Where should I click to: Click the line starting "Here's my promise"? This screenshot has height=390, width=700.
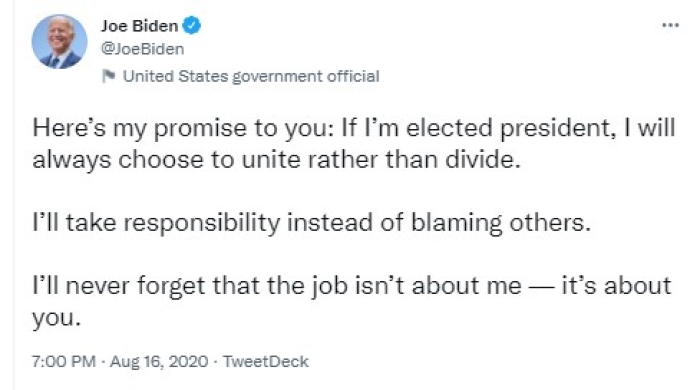[354, 129]
